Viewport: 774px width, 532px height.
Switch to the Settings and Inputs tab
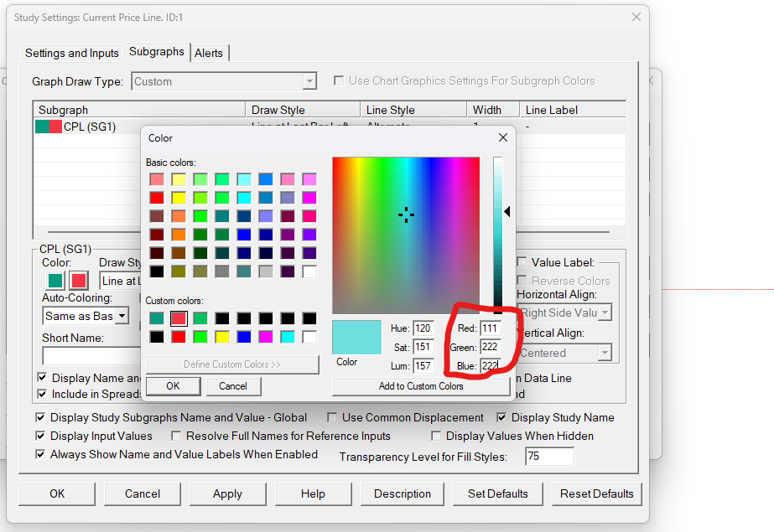click(x=71, y=53)
